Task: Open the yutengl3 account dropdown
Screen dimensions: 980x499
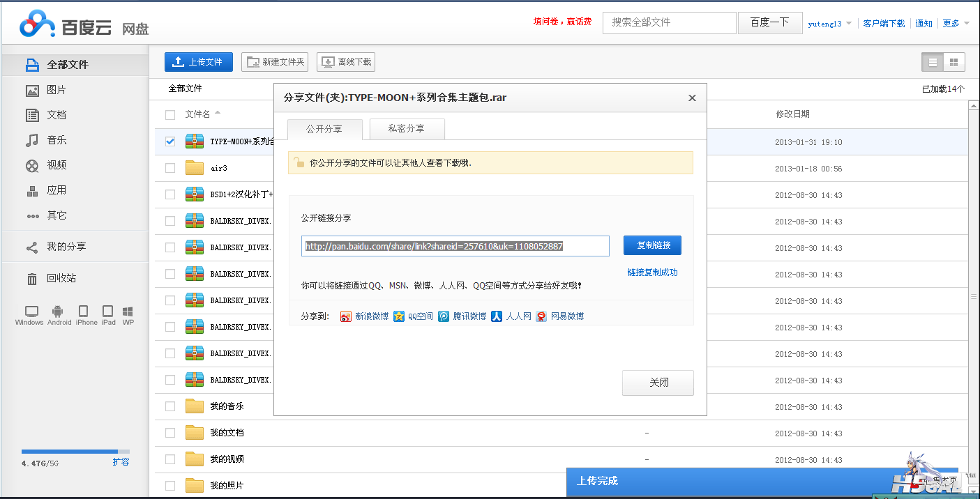Action: [x=829, y=24]
